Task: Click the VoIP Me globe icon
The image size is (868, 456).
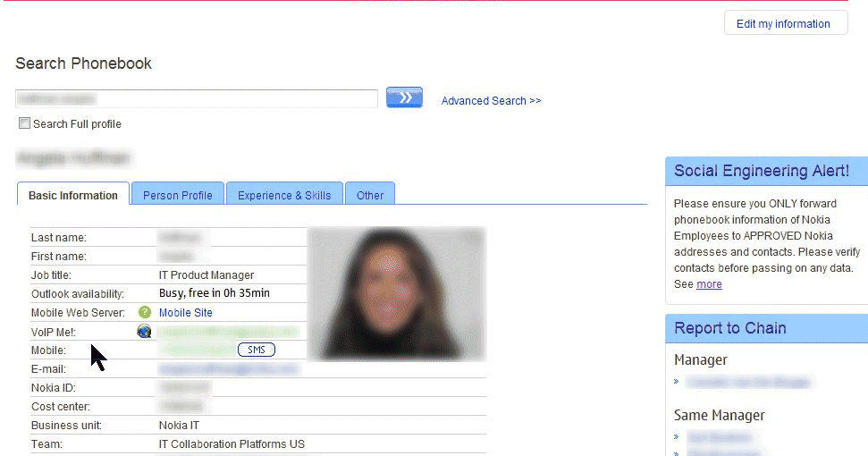Action: (x=144, y=331)
